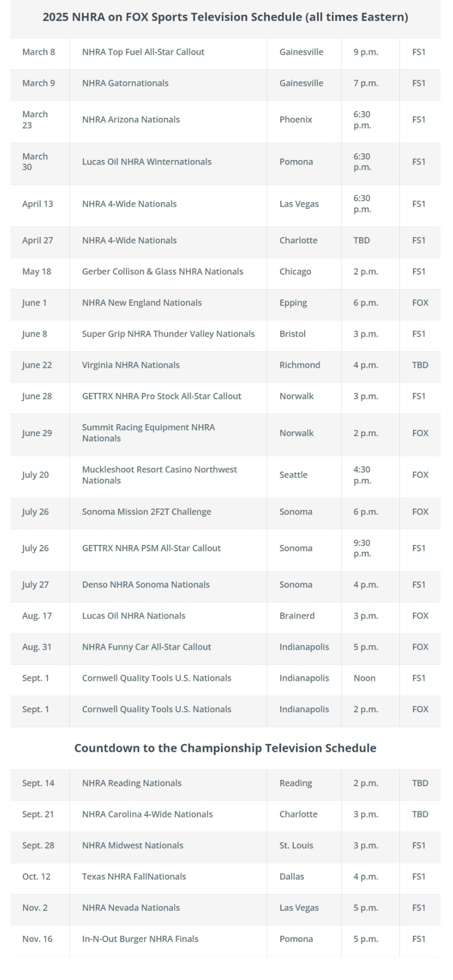453x980 pixels.
Task: Click GETTRX NHRA Pro Stock All-Star Callout
Action: (161, 396)
